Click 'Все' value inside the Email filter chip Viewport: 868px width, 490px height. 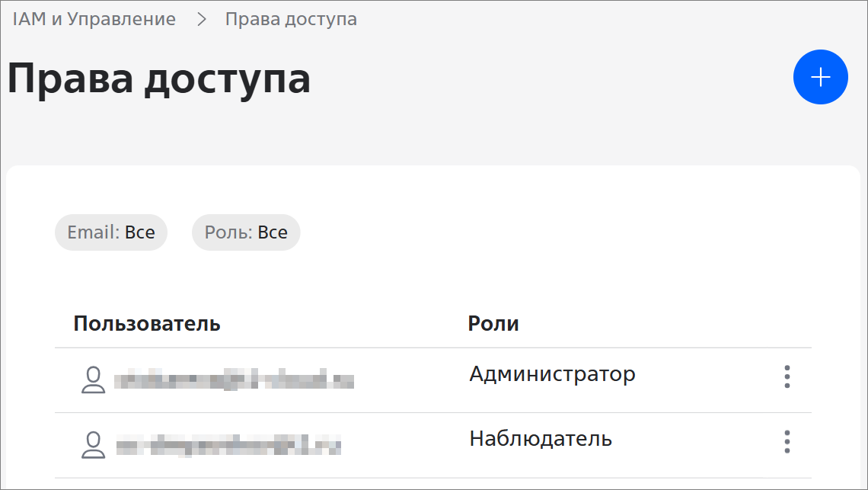[140, 232]
